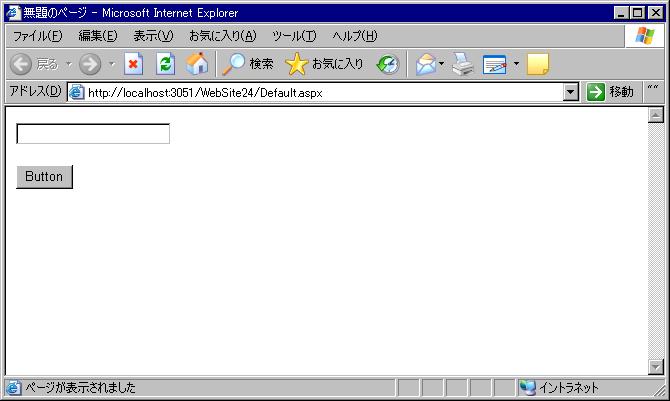Screen dimensions: 670x401
Task: Open the 編集(E) menu
Action: (x=98, y=36)
